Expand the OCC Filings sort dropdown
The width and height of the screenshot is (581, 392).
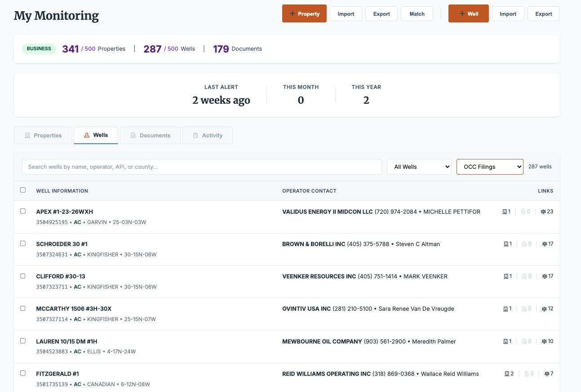490,167
